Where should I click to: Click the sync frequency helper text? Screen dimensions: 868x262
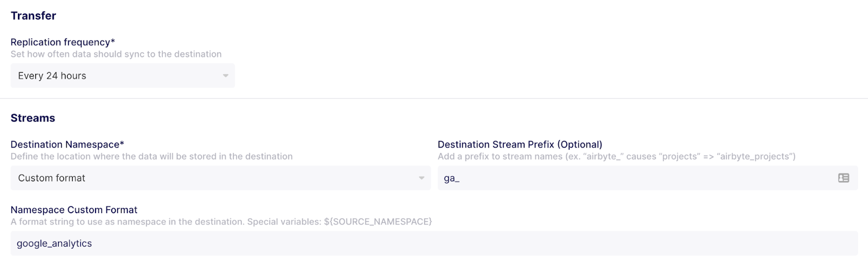click(x=116, y=54)
